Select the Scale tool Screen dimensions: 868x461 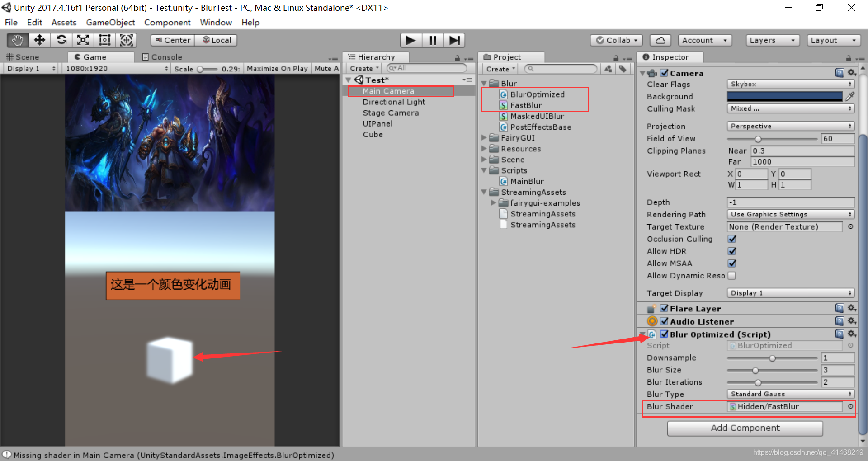[83, 40]
